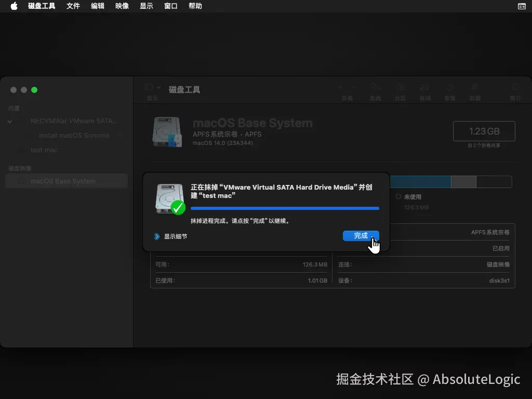Click the 简介 info toolbar icon

pos(515,87)
